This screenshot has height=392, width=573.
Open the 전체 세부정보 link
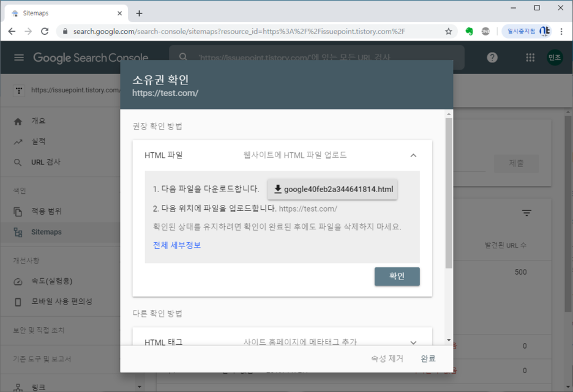pyautogui.click(x=177, y=245)
